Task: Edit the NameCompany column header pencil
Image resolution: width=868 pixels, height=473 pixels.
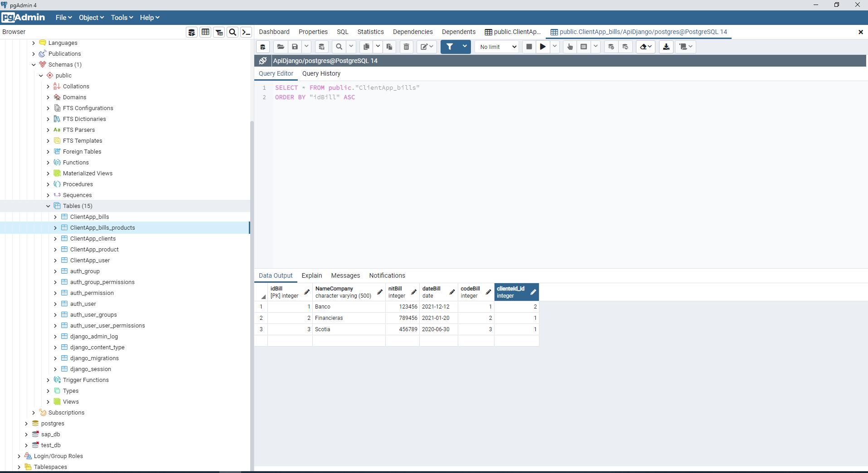Action: pos(379,292)
